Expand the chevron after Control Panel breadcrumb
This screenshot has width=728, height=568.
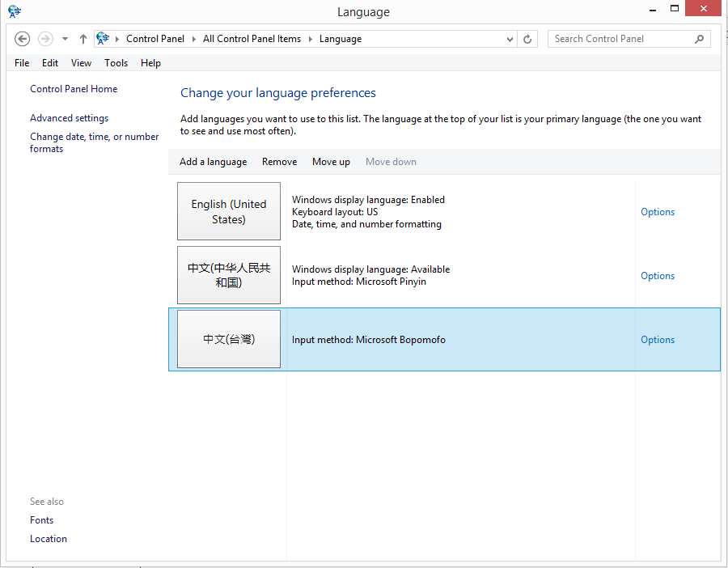coord(193,39)
